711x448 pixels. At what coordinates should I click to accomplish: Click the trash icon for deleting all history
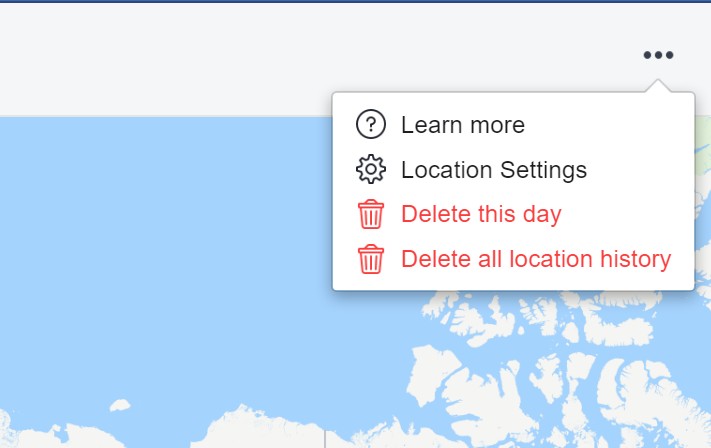371,259
